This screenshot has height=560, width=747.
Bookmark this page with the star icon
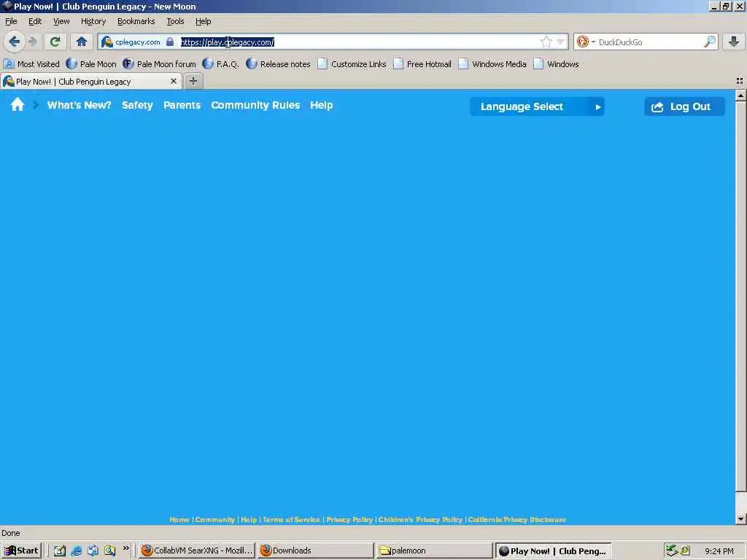coord(546,42)
